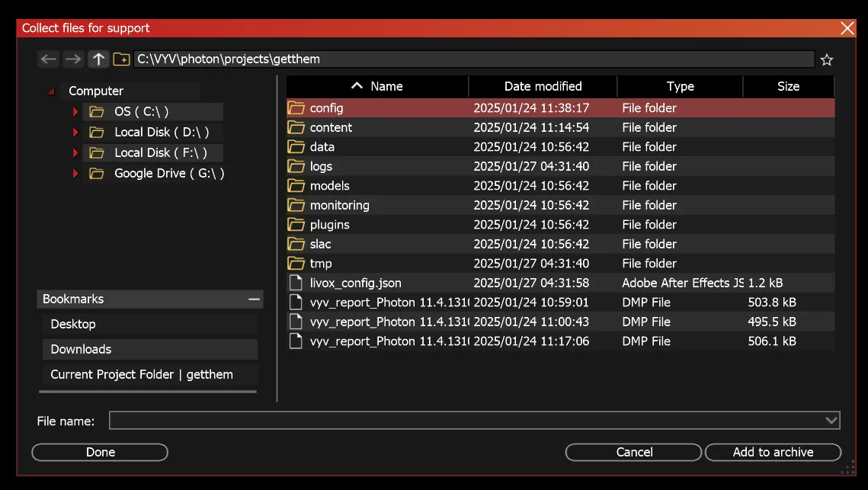Click the config folder icon
Screen dimensions: 868x490
point(296,108)
